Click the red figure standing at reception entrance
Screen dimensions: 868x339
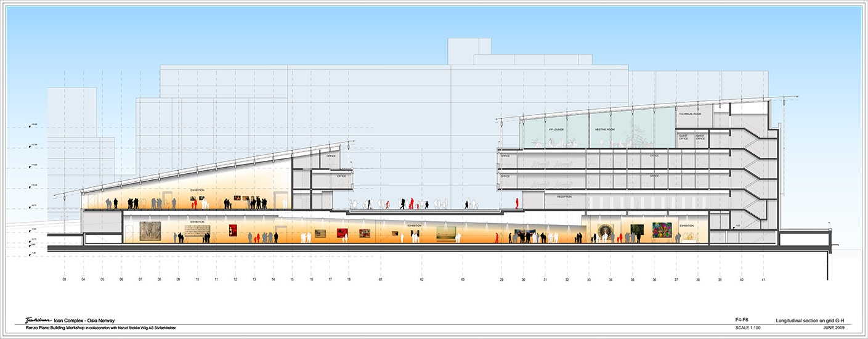(517, 203)
